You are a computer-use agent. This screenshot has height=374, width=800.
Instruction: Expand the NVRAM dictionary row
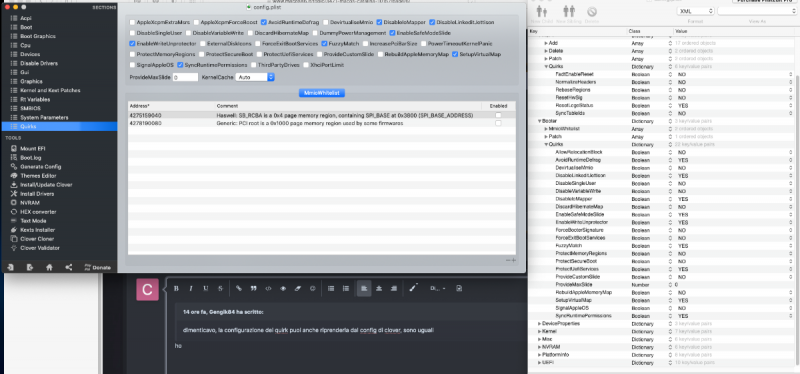(x=540, y=347)
